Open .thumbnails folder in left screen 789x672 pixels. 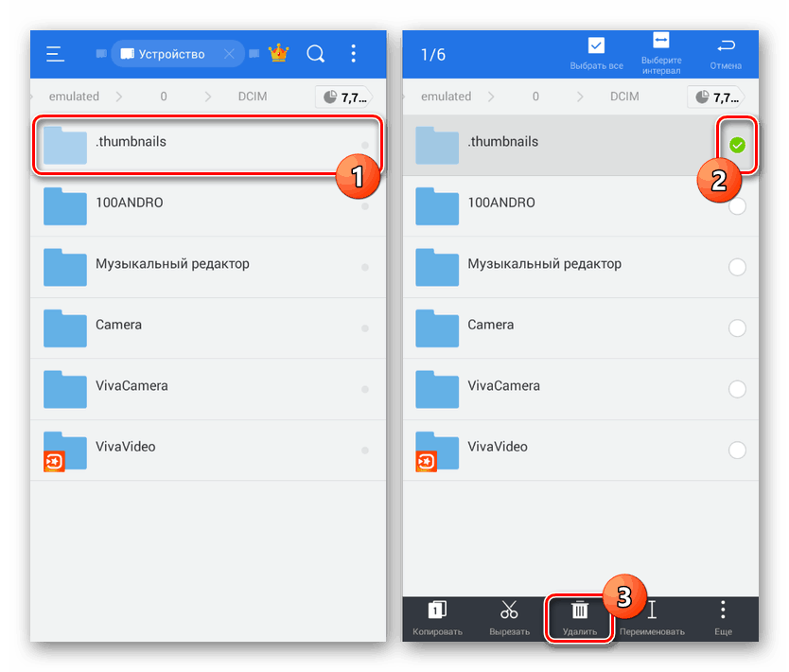tap(208, 145)
